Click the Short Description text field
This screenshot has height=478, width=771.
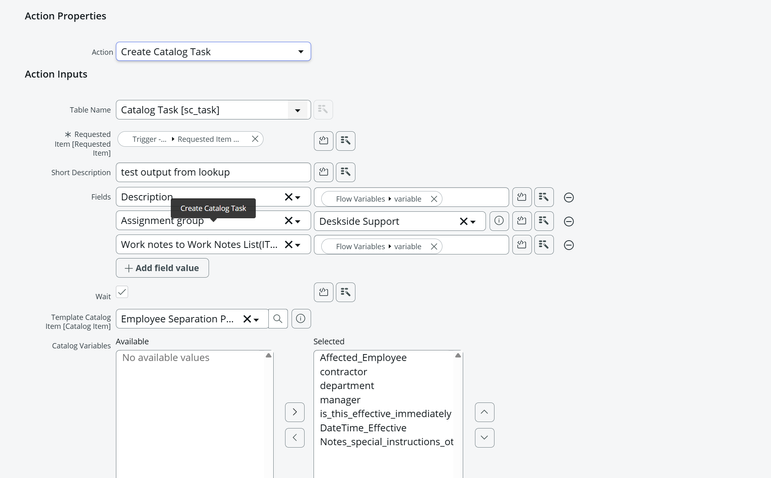coord(213,172)
